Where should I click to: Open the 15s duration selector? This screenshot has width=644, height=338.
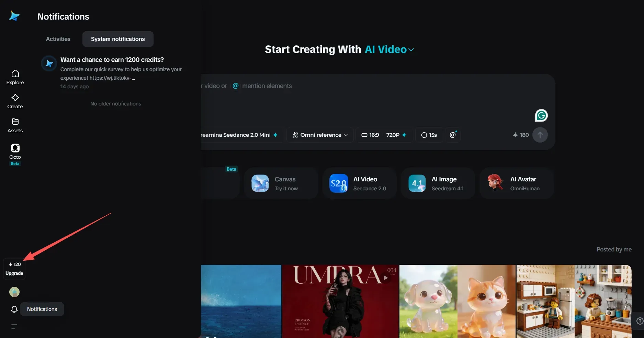(x=429, y=135)
